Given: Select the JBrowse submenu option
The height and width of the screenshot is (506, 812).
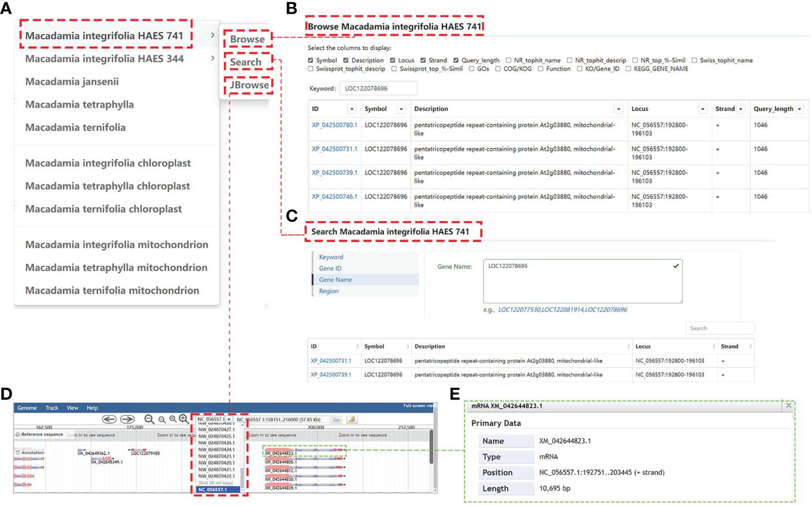Looking at the screenshot, I should [249, 85].
